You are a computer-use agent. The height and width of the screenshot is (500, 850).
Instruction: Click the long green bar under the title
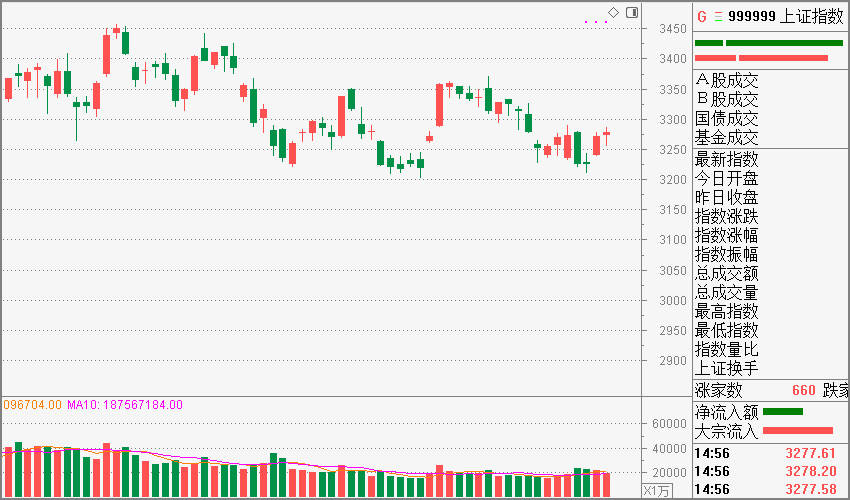click(784, 43)
